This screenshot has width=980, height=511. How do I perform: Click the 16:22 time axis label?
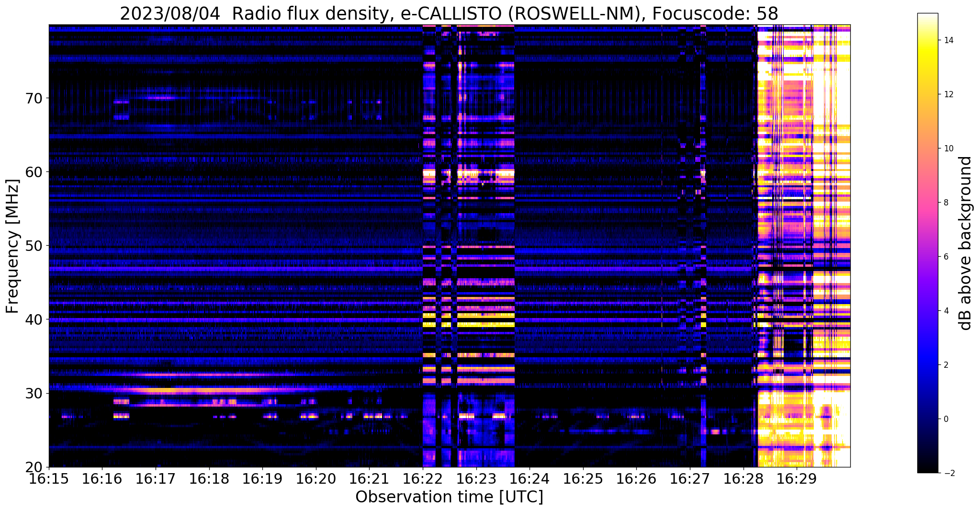[x=423, y=479]
